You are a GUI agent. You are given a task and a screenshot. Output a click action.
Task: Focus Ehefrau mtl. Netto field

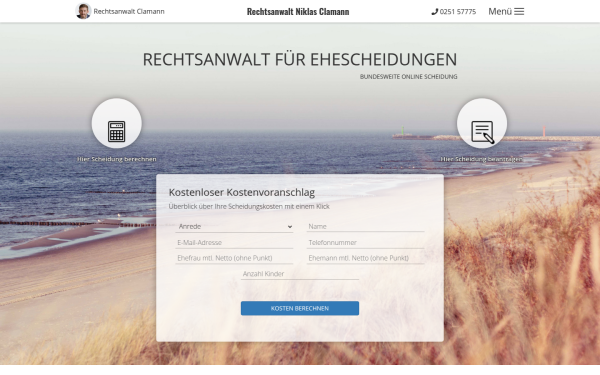click(x=234, y=258)
